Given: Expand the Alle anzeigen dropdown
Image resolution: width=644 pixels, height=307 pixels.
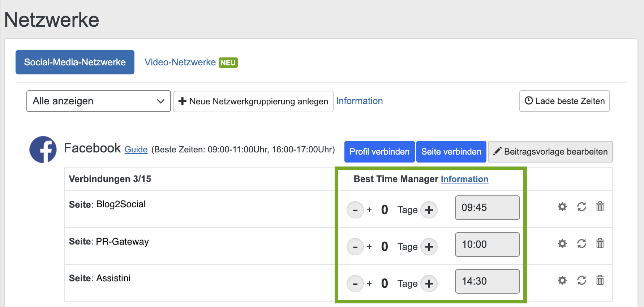Looking at the screenshot, I should (98, 101).
